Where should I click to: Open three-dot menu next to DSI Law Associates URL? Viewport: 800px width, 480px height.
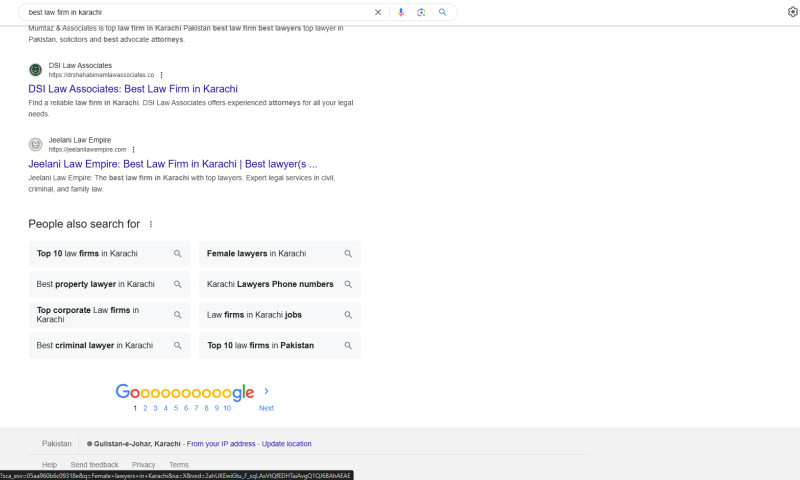coord(161,75)
